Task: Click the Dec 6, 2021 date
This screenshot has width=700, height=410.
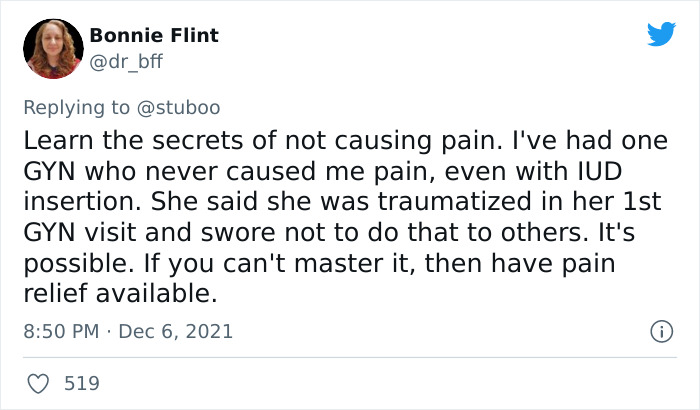Action: pyautogui.click(x=174, y=331)
